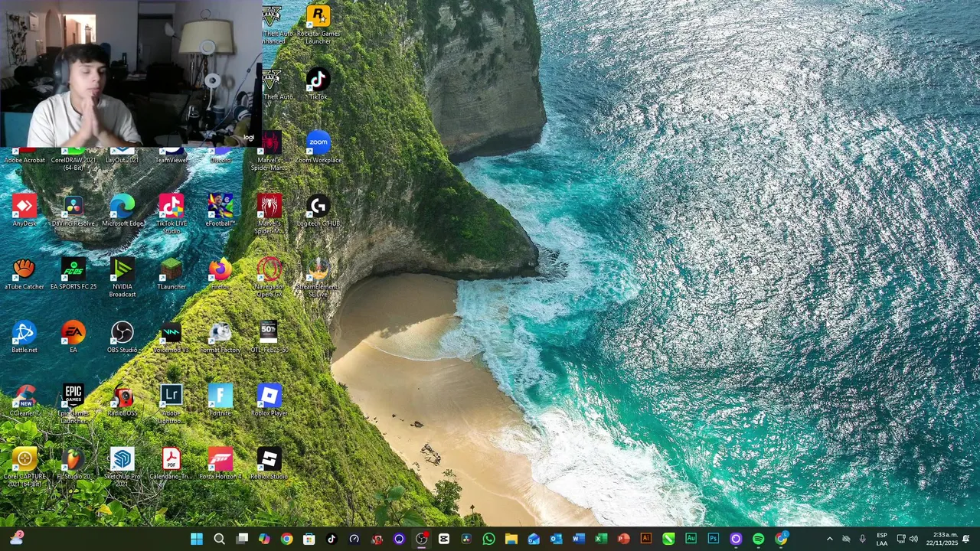Image resolution: width=980 pixels, height=551 pixels.
Task: Open the clock and date flyout
Action: 942,539
